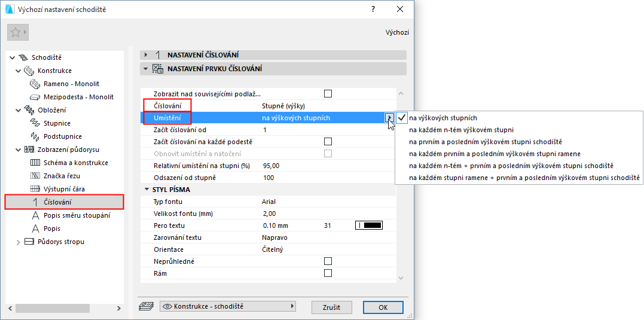
Task: Collapse the Zobrazení půdorysu node
Action: (x=18, y=150)
